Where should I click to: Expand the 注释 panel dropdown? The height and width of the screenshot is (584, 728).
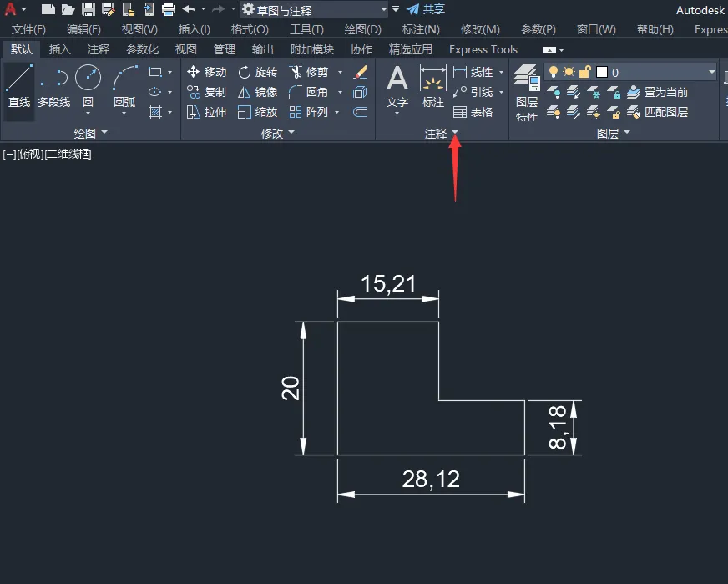pos(455,133)
